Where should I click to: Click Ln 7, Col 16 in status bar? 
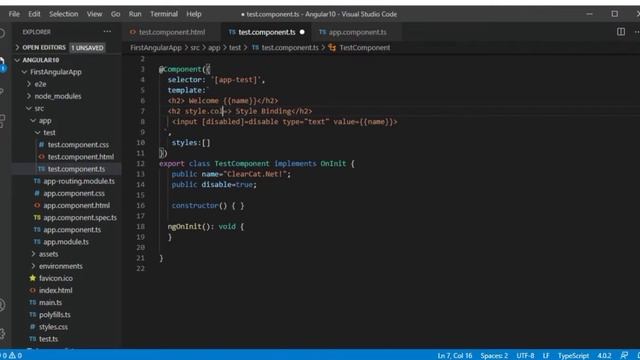tap(455, 356)
